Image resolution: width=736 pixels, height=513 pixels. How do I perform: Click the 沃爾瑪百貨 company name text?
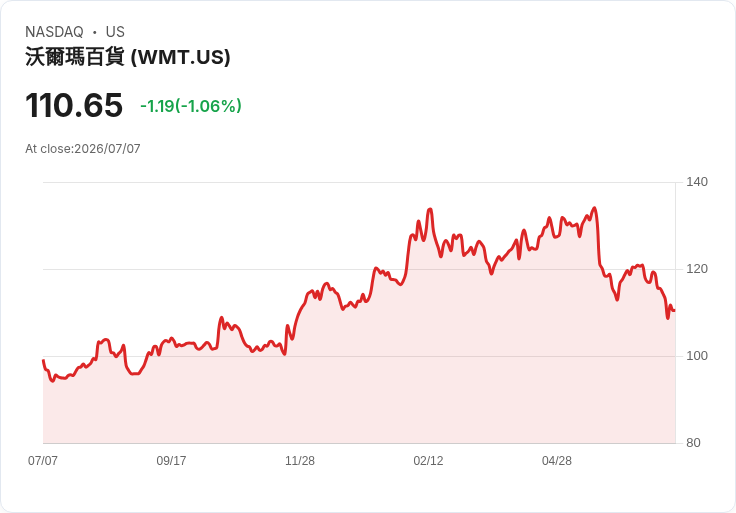75,57
